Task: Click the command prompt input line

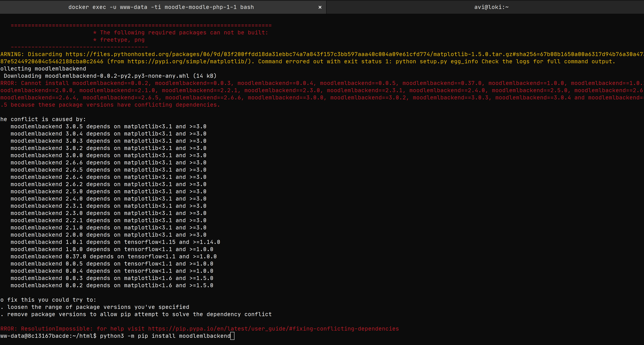Action: click(x=117, y=336)
